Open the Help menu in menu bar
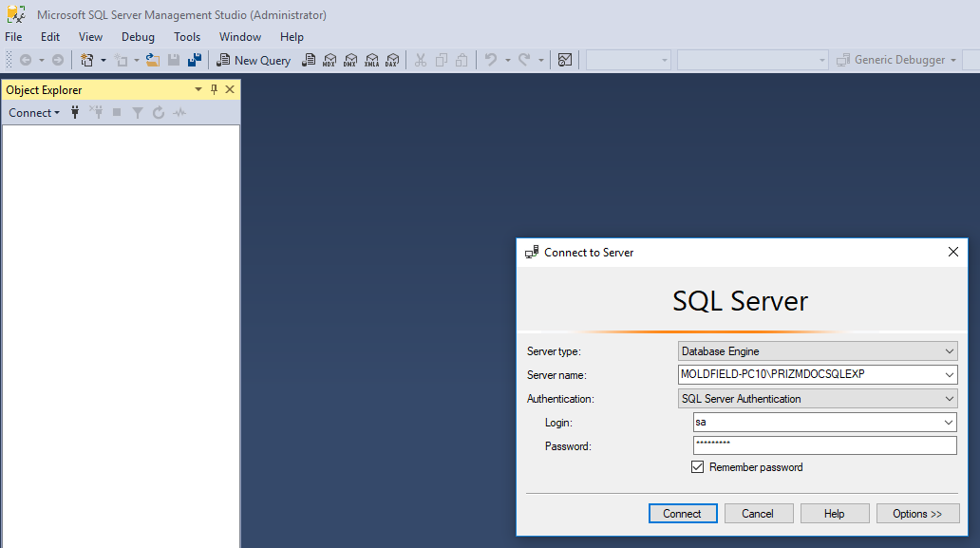This screenshot has height=548, width=980. (292, 37)
